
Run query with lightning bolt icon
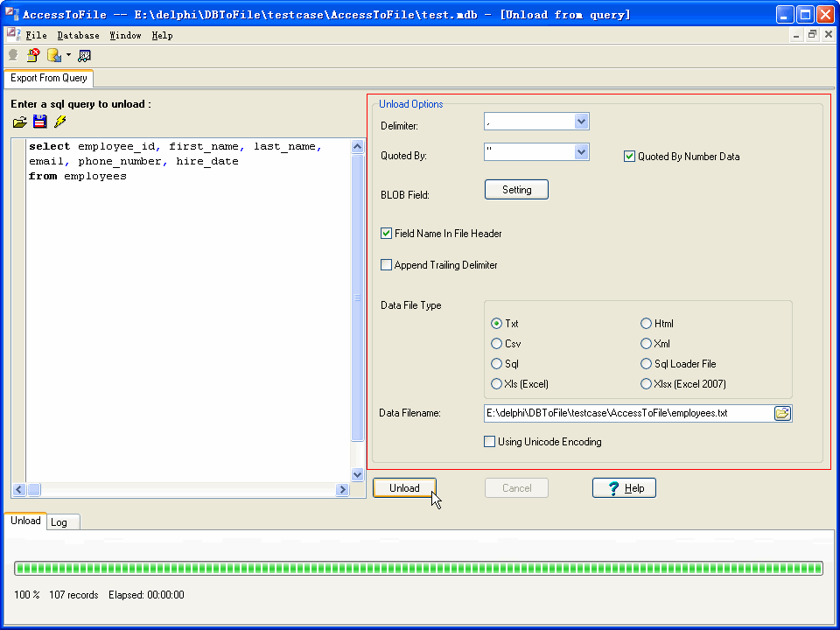(60, 122)
